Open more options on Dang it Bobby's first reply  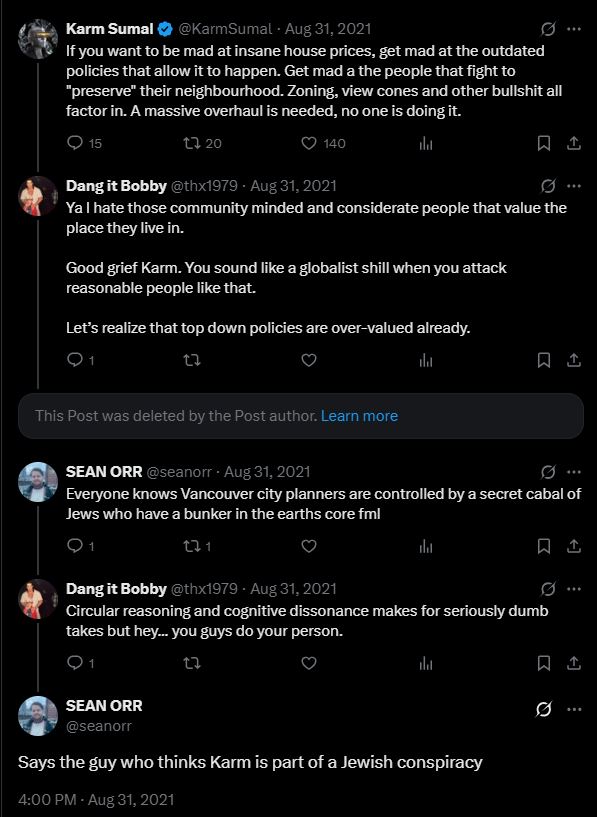coord(574,184)
